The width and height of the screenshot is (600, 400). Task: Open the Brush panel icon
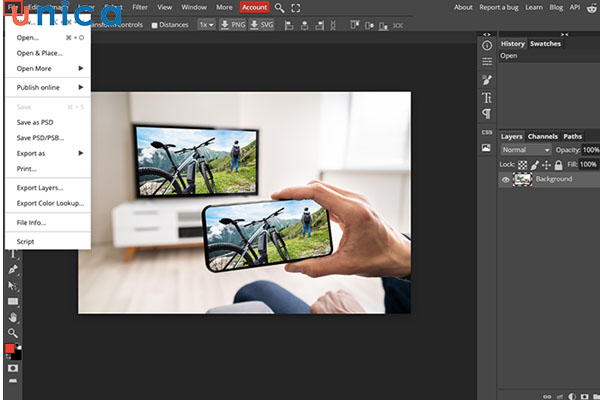[x=487, y=80]
